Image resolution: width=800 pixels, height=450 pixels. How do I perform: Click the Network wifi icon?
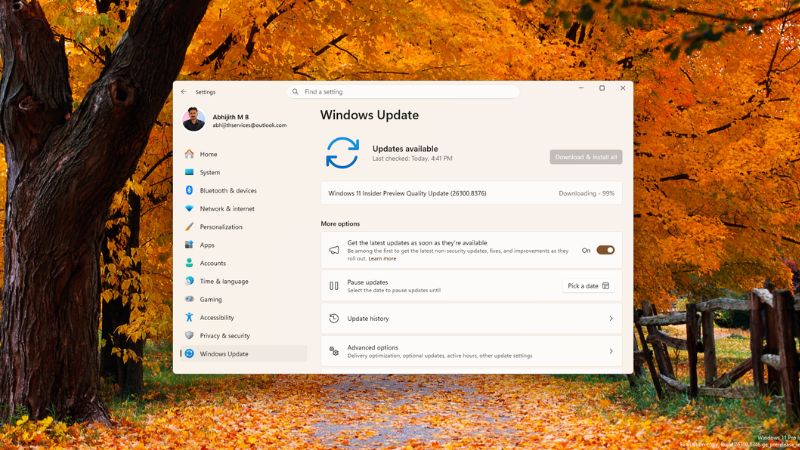[189, 208]
